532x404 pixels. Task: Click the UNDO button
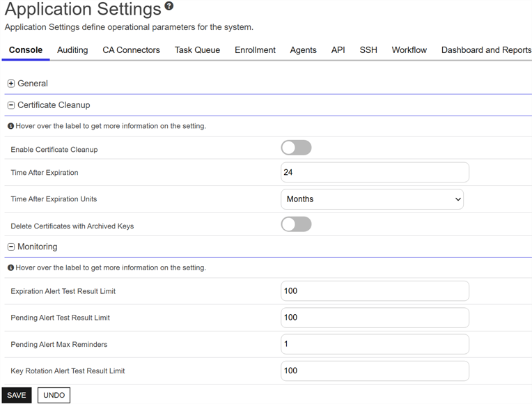point(54,395)
